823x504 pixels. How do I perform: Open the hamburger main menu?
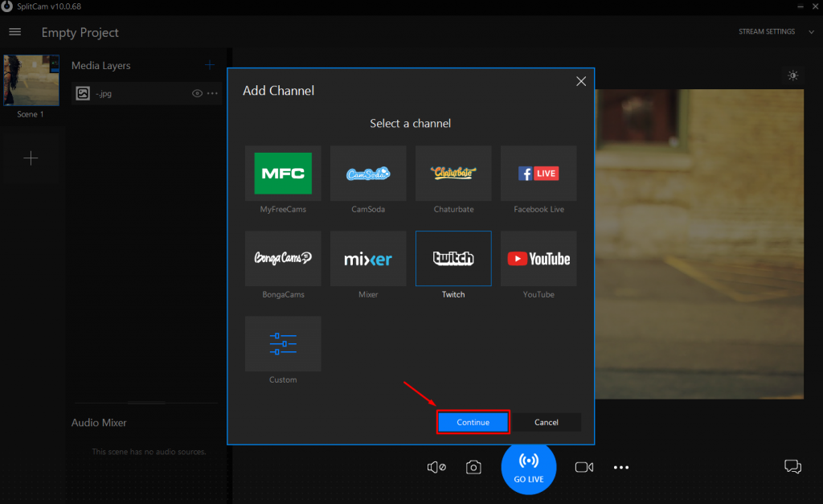(15, 32)
